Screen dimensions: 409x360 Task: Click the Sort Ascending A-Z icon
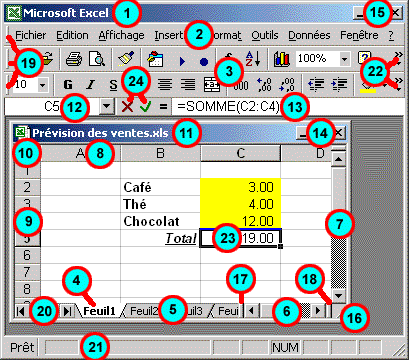coord(253,59)
